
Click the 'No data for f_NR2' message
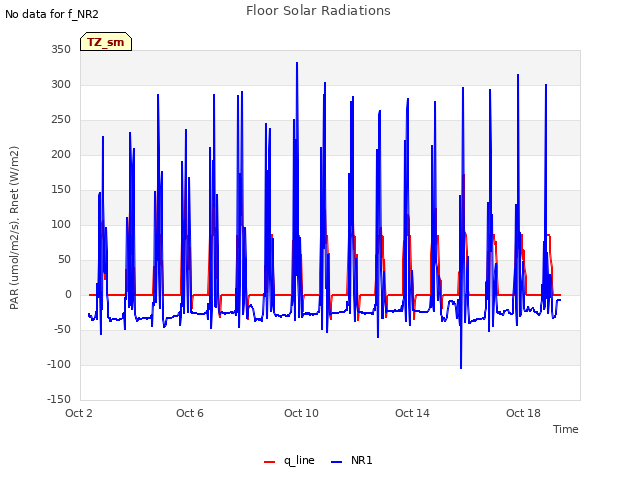click(52, 14)
